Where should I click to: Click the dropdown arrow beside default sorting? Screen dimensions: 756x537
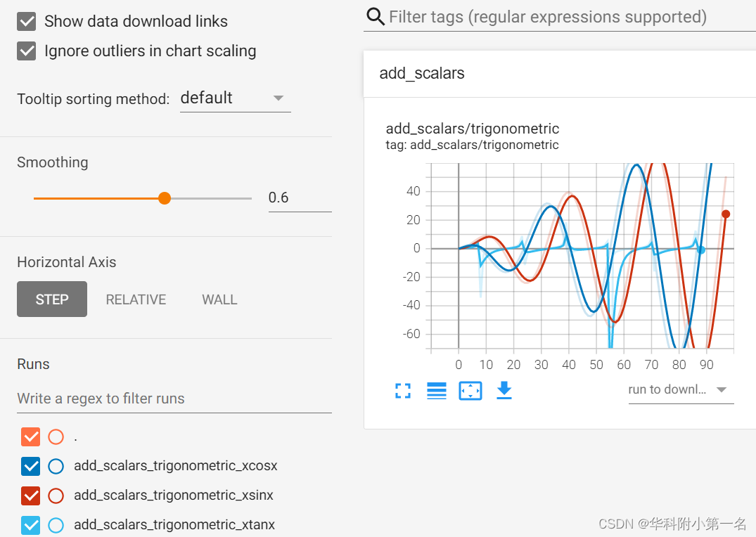[x=278, y=98]
